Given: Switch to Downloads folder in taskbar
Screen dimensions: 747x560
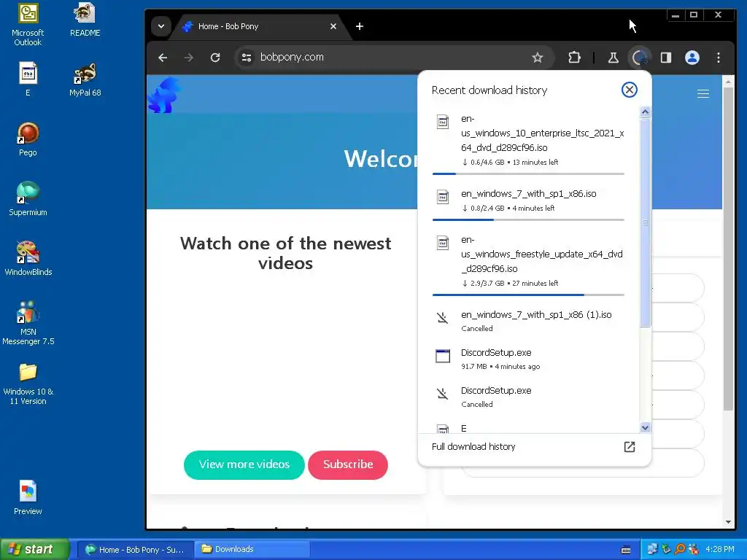Looking at the screenshot, I should tap(252, 550).
